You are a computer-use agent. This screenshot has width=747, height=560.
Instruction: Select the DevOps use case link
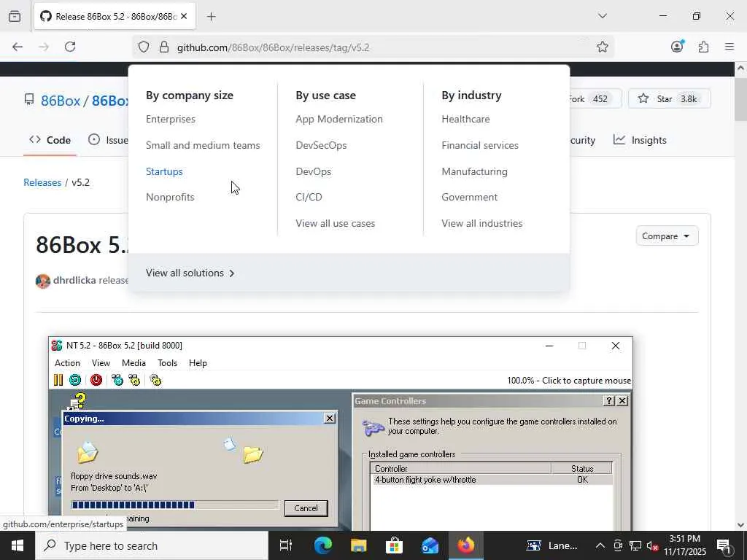pos(314,171)
